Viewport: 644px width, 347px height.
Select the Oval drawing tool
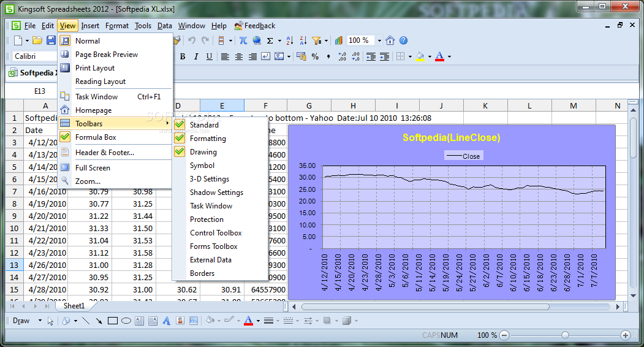pos(126,321)
